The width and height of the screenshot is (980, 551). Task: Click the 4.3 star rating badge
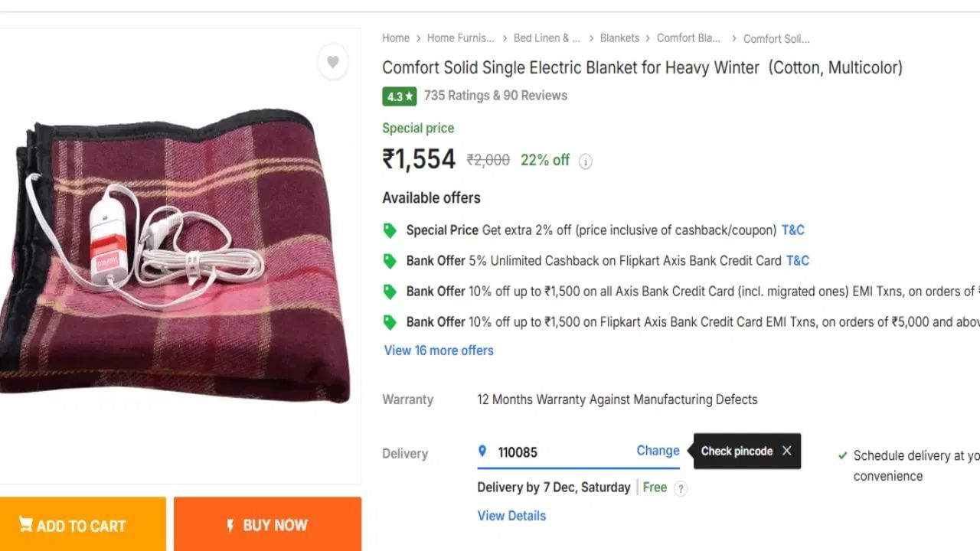pyautogui.click(x=399, y=96)
